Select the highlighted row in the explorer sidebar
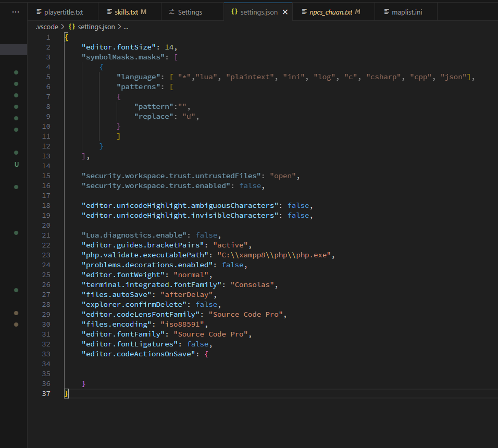This screenshot has height=448, width=498. (14, 49)
